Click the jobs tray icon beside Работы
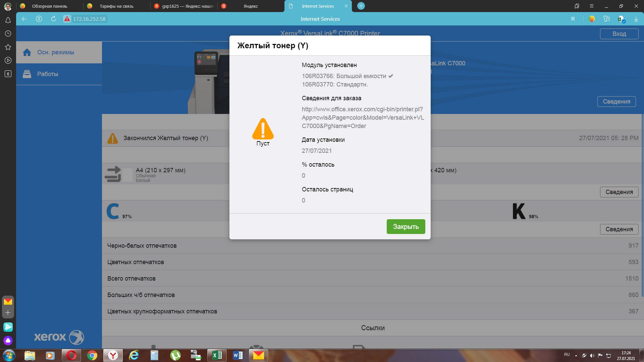Viewport: 644px width, 362px height. click(27, 74)
